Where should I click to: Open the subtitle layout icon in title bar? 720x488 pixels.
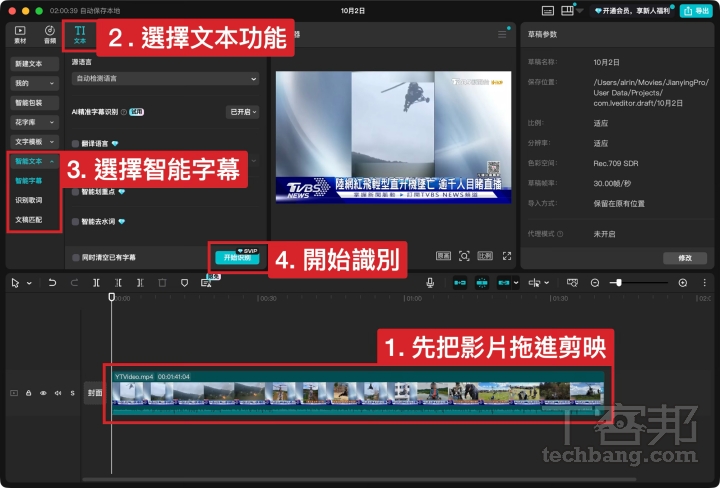coord(547,11)
